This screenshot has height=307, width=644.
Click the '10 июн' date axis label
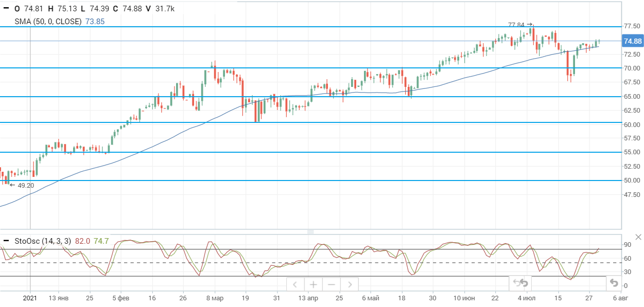coord(464,298)
